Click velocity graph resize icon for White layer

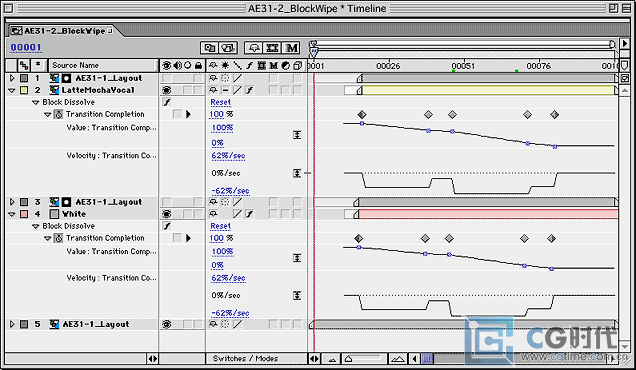click(297, 295)
